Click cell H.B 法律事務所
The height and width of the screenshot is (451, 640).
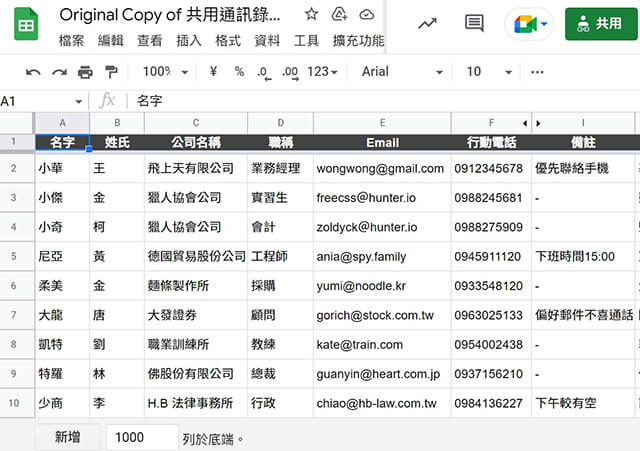196,403
